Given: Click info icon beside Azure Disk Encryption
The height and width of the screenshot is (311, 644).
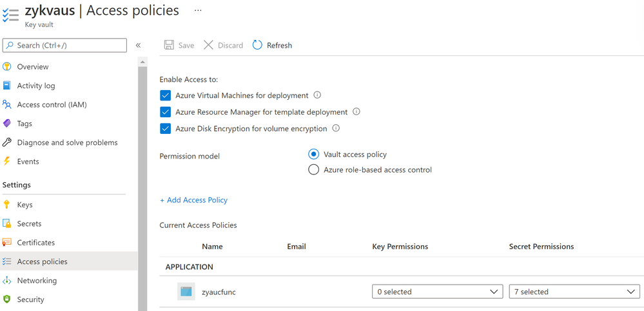Looking at the screenshot, I should tap(336, 128).
